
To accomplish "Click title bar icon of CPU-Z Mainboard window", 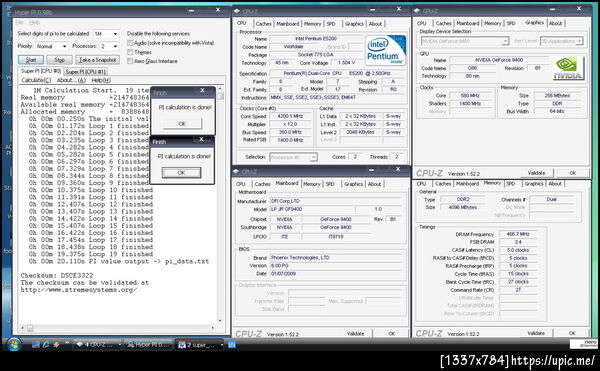I will (236, 171).
